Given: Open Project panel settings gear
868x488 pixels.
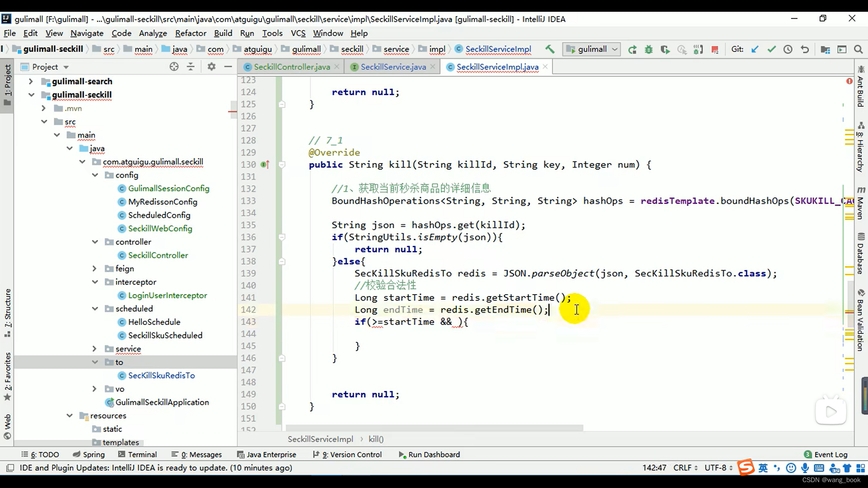Looking at the screenshot, I should coord(211,67).
